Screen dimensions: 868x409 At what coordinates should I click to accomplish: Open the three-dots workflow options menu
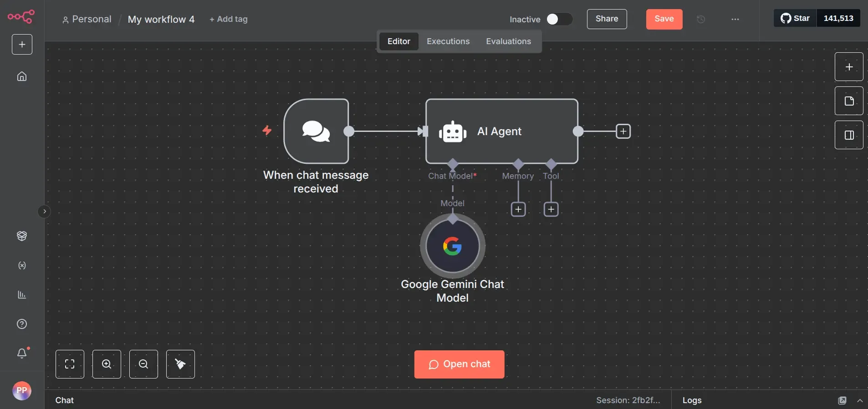[735, 19]
